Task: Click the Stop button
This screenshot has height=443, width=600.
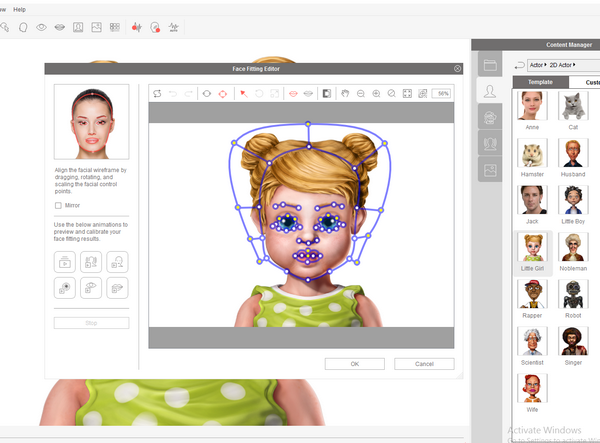Action: [91, 323]
